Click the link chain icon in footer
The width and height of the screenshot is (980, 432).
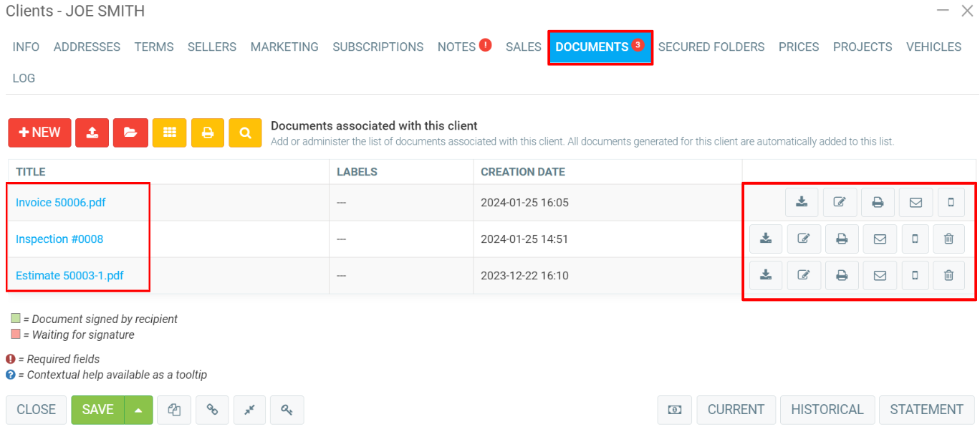(212, 410)
